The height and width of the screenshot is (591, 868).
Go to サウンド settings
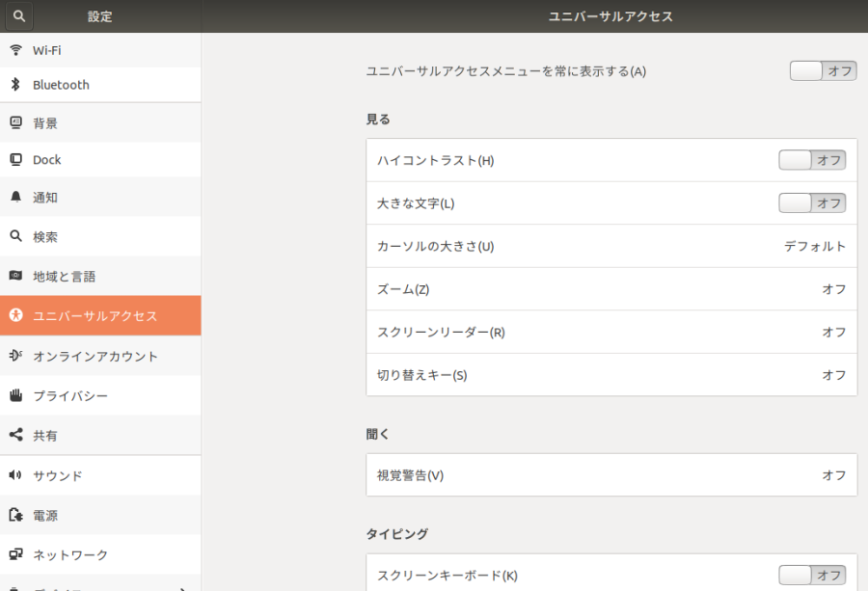(100, 475)
